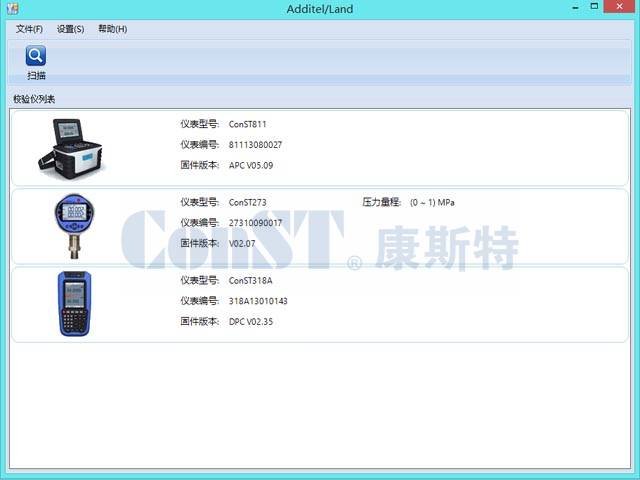
Task: Click the 校验仪列表 list heading
Action: 34,99
